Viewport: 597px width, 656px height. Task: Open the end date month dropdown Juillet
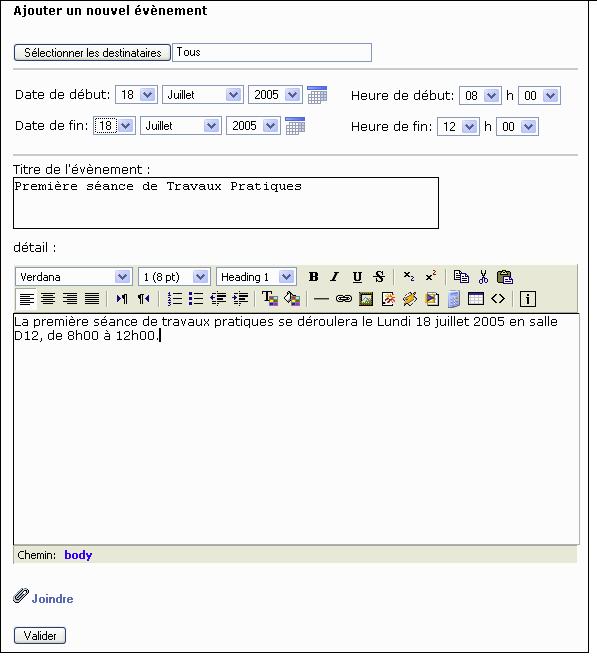pyautogui.click(x=181, y=126)
